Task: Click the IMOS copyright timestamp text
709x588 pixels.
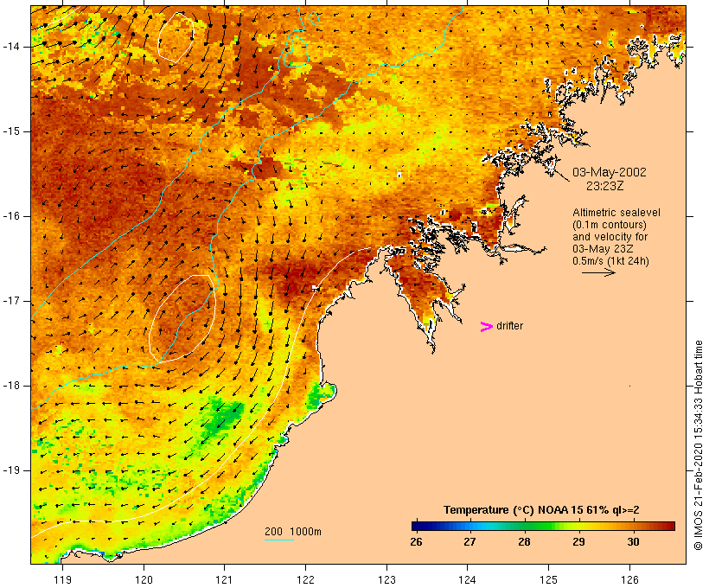Action: pyautogui.click(x=699, y=445)
